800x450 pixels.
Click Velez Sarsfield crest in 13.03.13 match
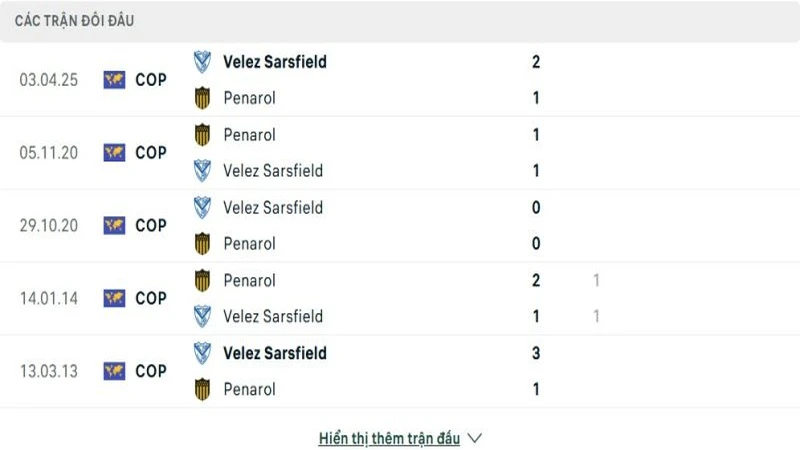(203, 353)
